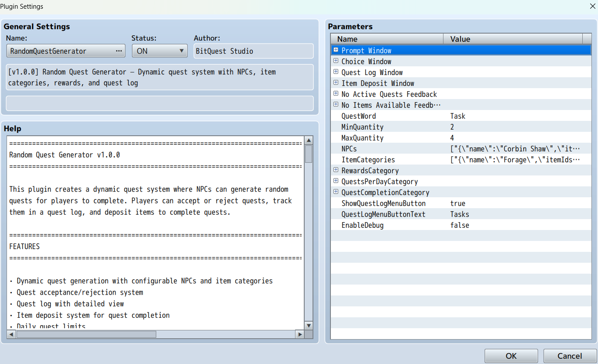This screenshot has height=364, width=598.
Task: Expand the Choice Window parameter group
Action: pos(336,61)
